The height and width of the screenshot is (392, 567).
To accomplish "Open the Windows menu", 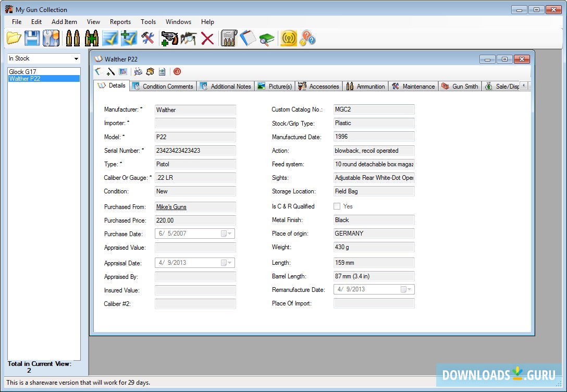I will 178,22.
